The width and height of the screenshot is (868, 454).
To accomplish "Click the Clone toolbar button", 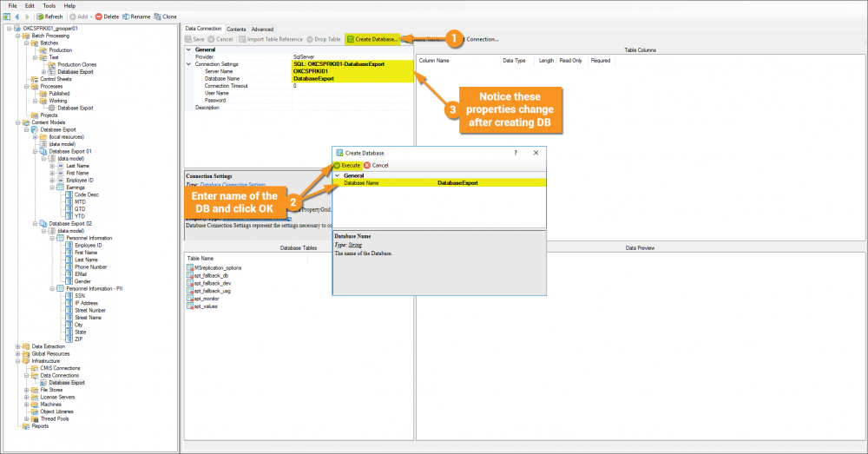I will 165,16.
